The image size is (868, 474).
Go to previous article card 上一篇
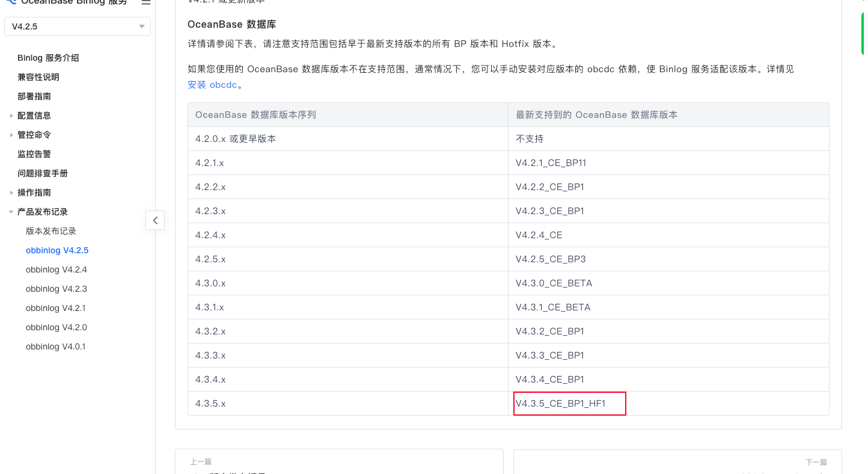339,462
